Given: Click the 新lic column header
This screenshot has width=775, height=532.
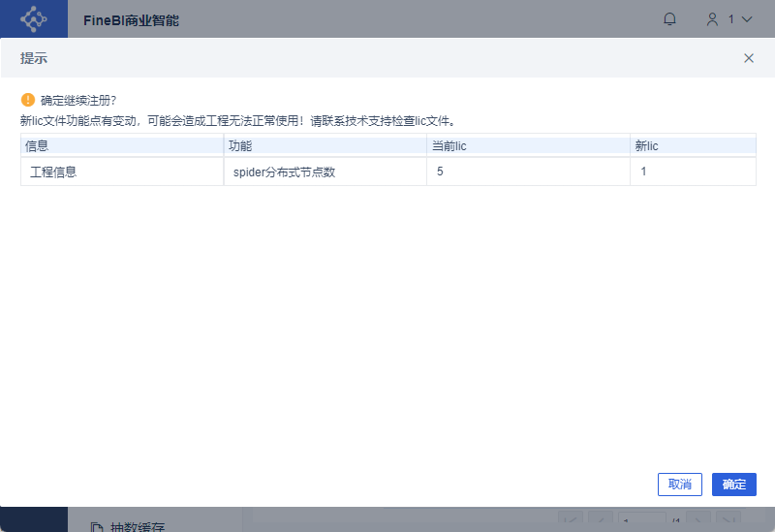Looking at the screenshot, I should pyautogui.click(x=694, y=146).
